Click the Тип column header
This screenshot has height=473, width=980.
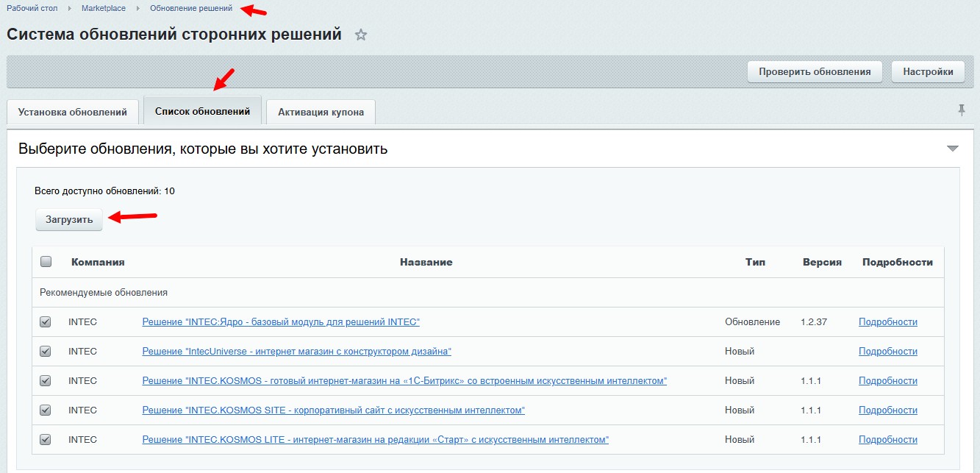coord(755,262)
